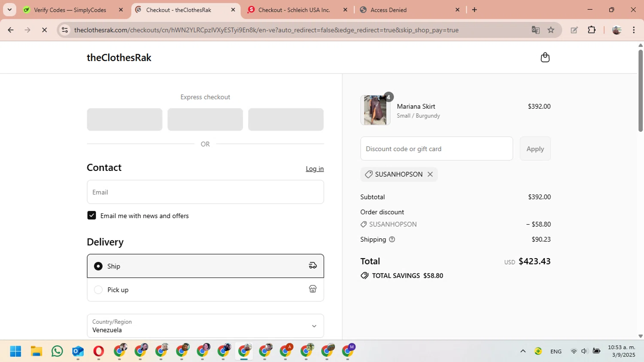This screenshot has height=362, width=644.
Task: Click the edit pencil icon in the toolbar
Action: (x=574, y=30)
